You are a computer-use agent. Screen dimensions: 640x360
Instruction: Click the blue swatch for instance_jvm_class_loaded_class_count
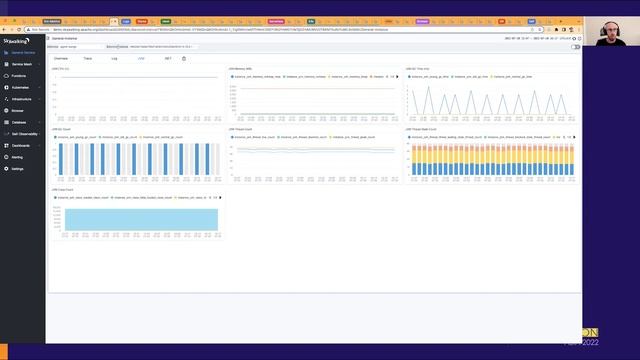(56, 198)
